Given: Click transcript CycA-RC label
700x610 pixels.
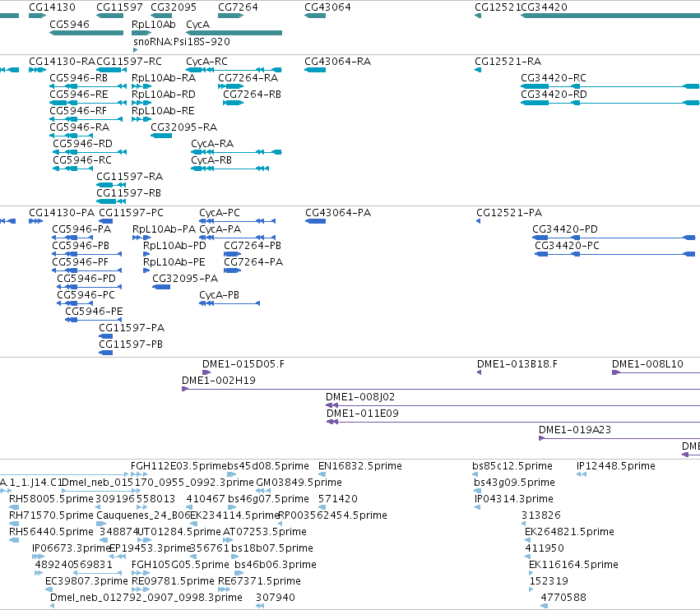Looking at the screenshot, I should 206,61.
